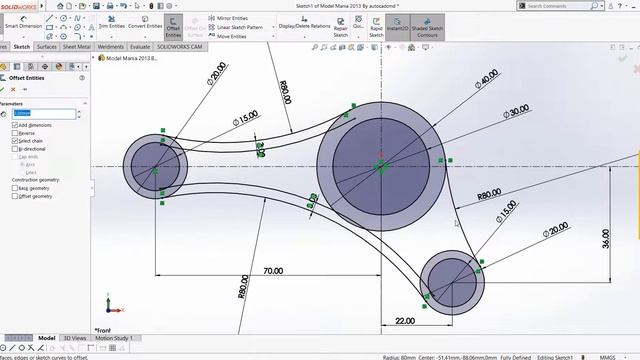This screenshot has height=360, width=640.
Task: Click the 36.00 dimension text
Action: pyautogui.click(x=606, y=239)
